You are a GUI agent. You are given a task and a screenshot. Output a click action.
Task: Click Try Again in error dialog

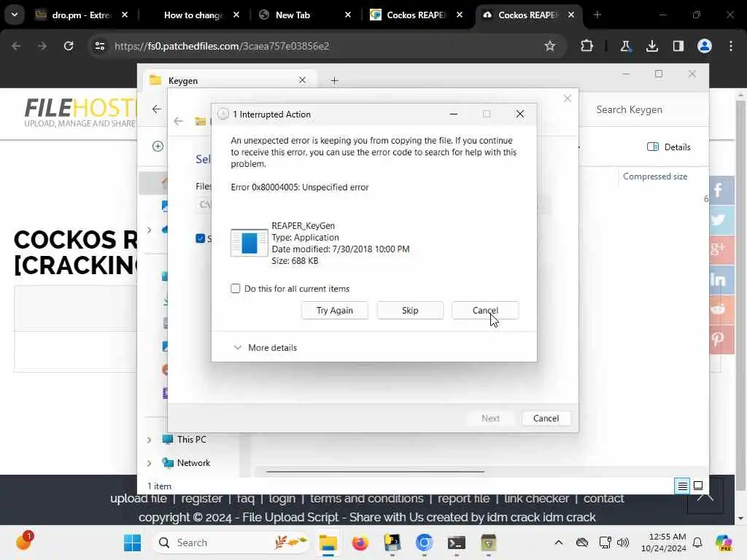[x=334, y=311]
